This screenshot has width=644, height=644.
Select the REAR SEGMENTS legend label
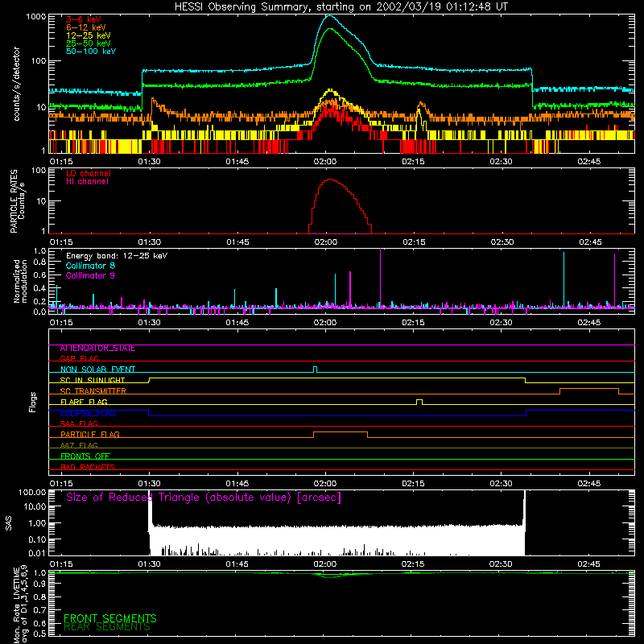[x=107, y=627]
